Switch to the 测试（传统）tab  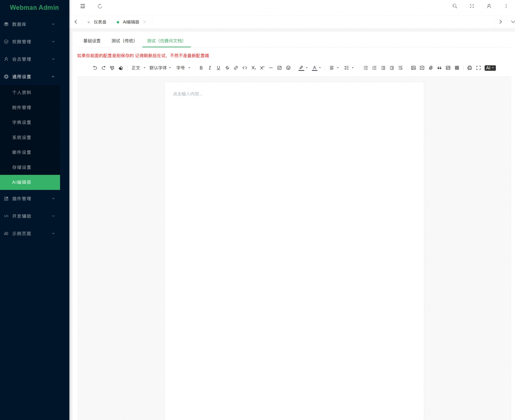pyautogui.click(x=123, y=41)
